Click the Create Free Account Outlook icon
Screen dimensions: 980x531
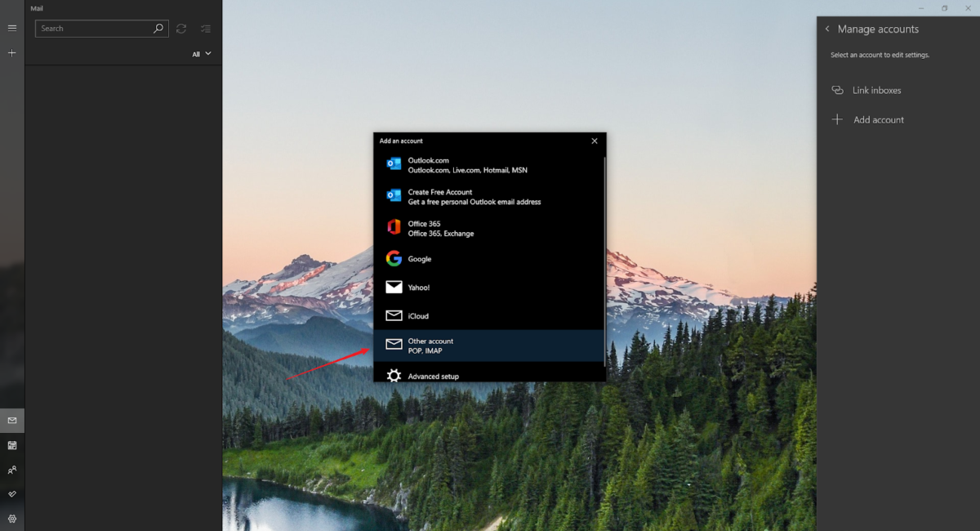pos(394,195)
